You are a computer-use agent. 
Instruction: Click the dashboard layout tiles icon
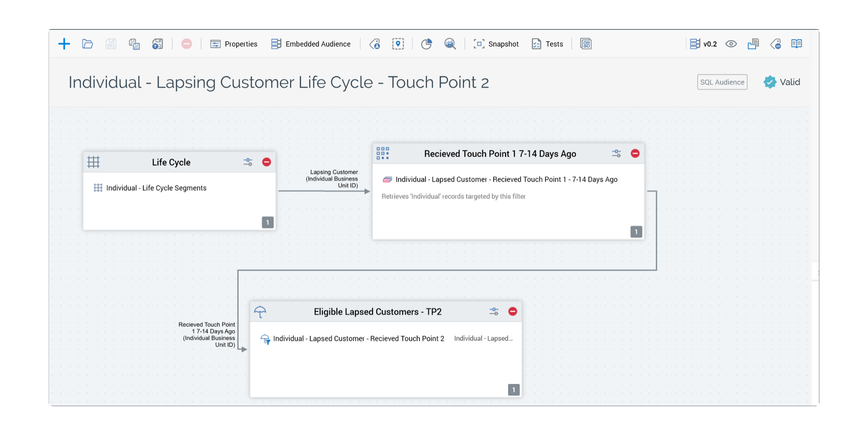[x=586, y=44]
